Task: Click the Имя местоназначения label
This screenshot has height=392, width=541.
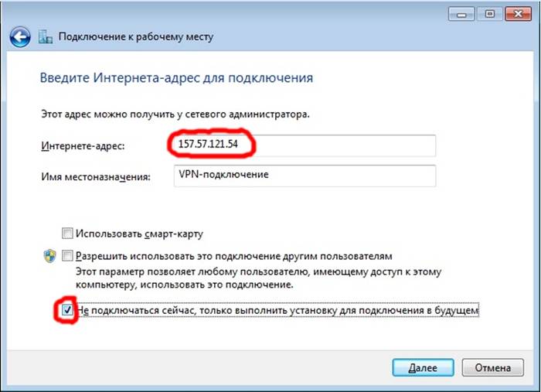Action: pos(96,177)
